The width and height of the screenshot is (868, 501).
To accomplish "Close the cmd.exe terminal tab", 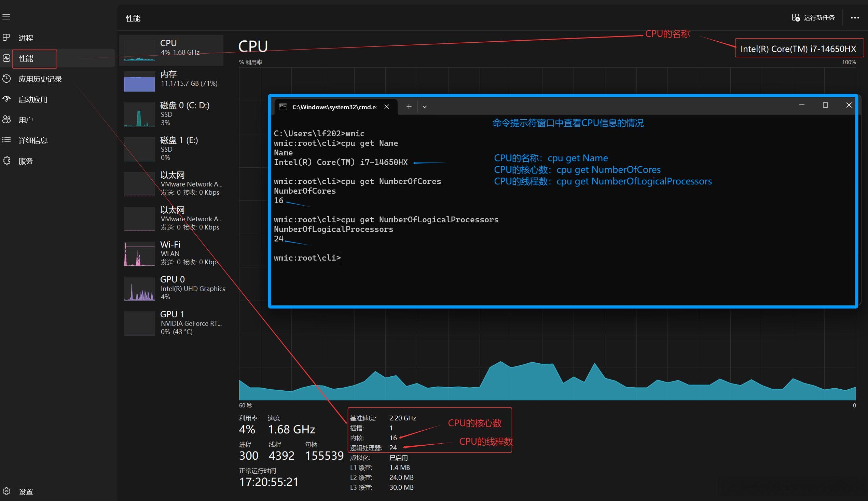I will 386,107.
